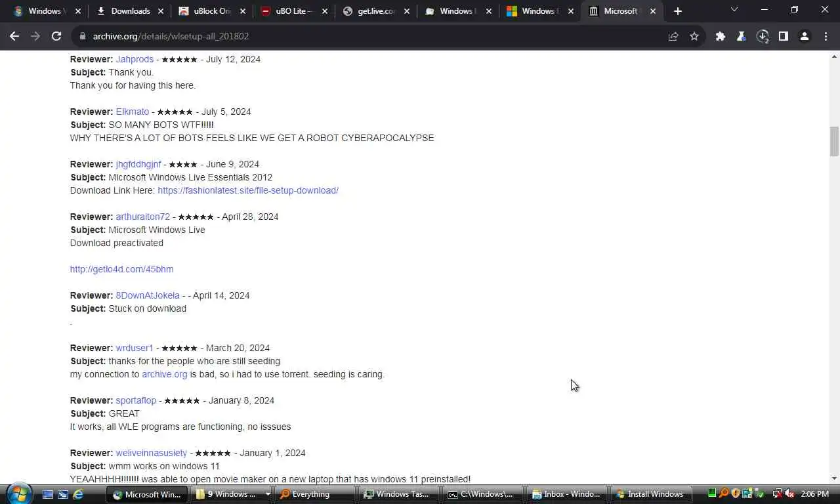The image size is (840, 504).
Task: Open reviewer jhgfddhgjnf profile link
Action: tap(138, 164)
